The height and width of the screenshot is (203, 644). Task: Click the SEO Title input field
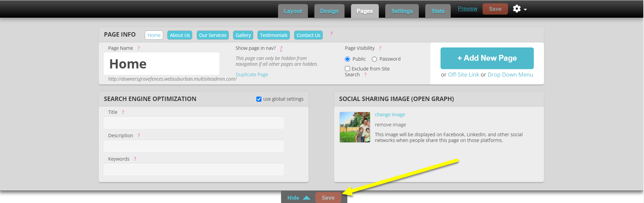194,122
